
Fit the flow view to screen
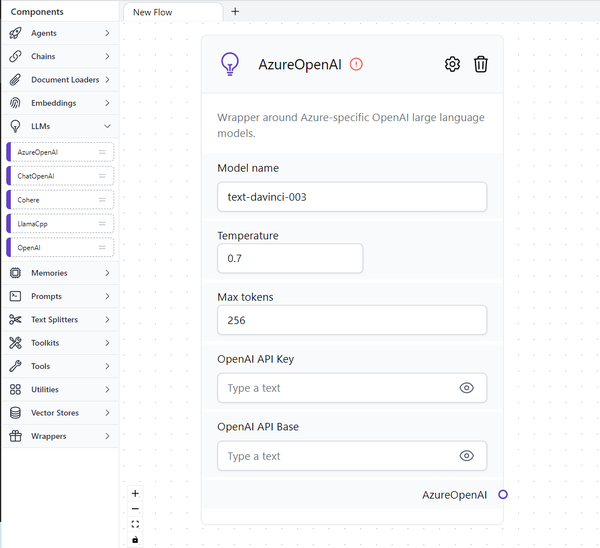coord(135,524)
